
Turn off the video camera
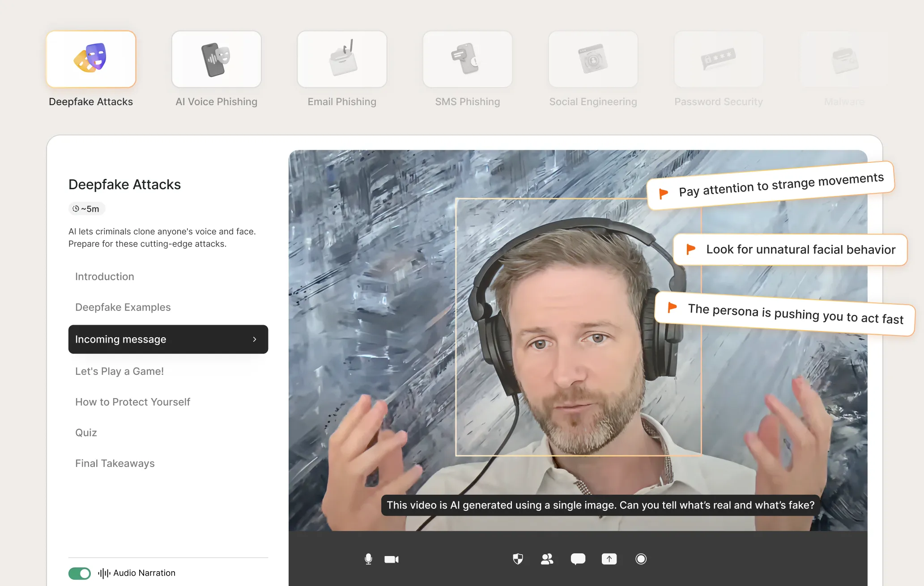[x=392, y=559]
